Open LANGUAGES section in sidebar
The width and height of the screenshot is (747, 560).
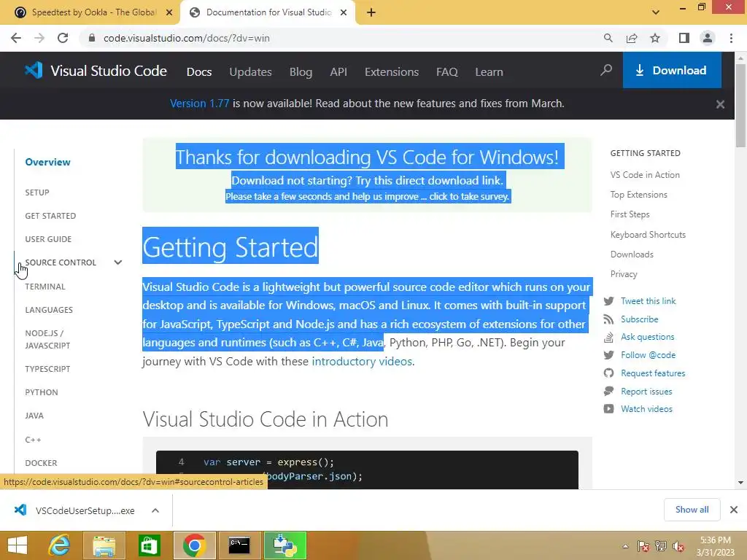point(49,310)
